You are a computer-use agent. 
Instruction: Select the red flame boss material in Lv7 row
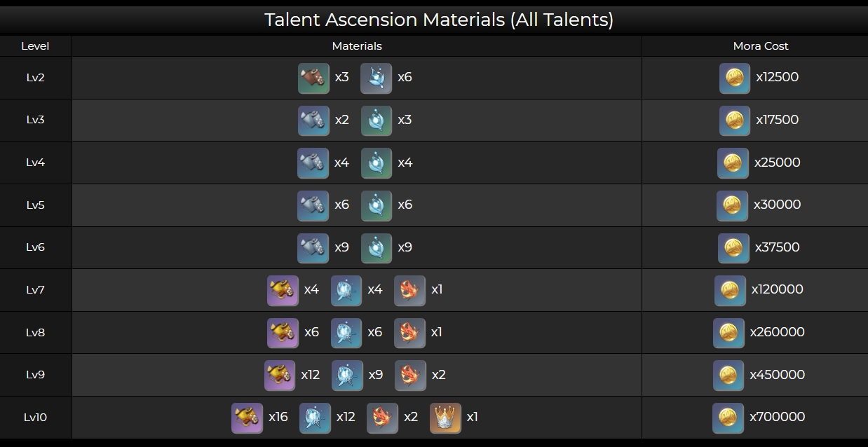click(x=409, y=290)
